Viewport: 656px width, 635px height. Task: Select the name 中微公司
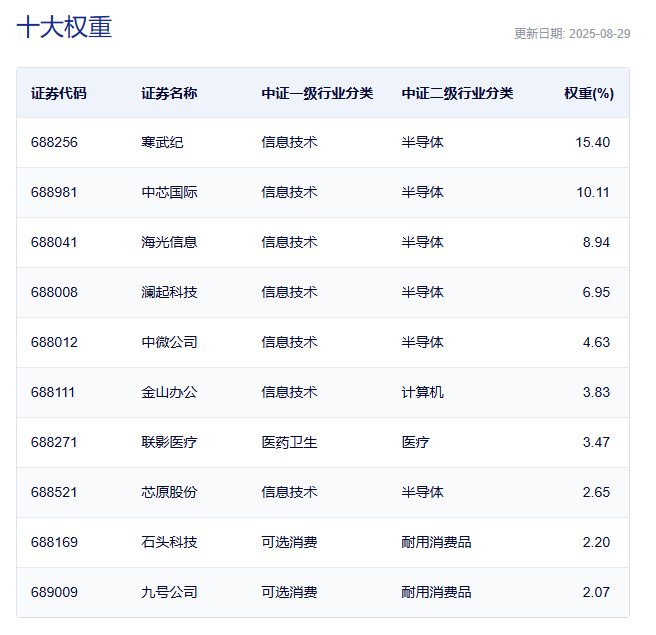point(169,342)
